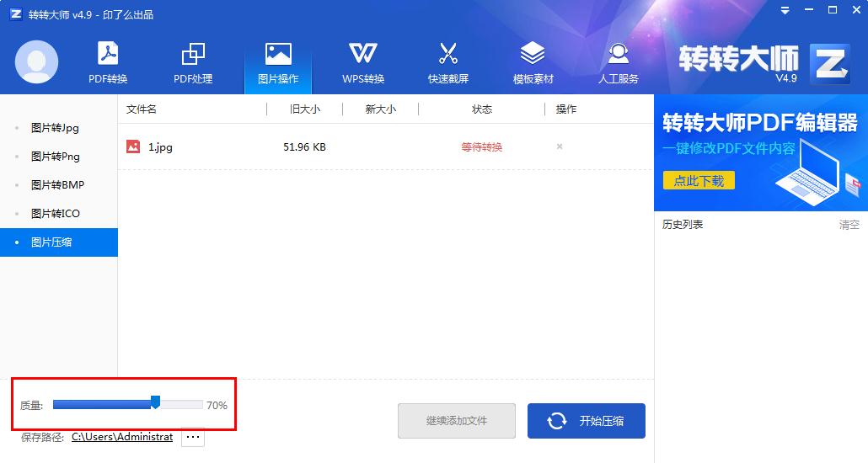Close the 转转大师 window
Image resolution: width=868 pixels, height=463 pixels.
point(856,10)
